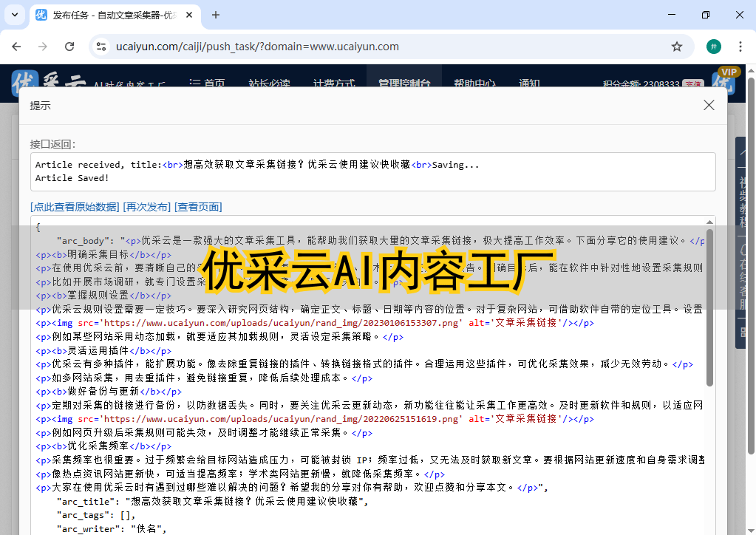The height and width of the screenshot is (535, 756).
Task: Click the VIP user avatar
Action: [727, 84]
